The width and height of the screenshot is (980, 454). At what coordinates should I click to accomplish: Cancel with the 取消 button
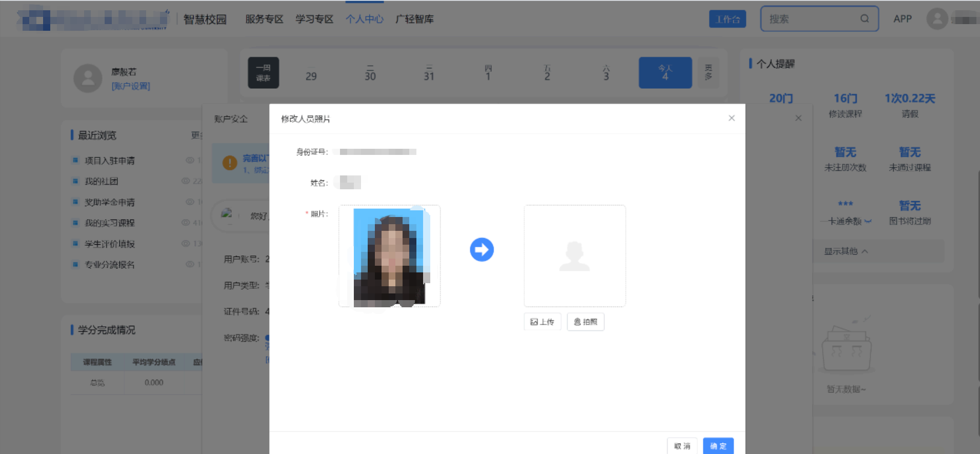(682, 446)
